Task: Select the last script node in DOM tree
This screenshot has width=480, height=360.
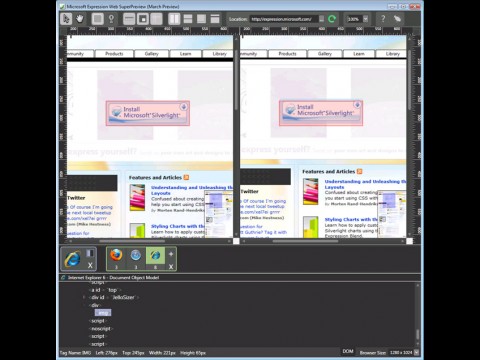Action: coord(98,344)
